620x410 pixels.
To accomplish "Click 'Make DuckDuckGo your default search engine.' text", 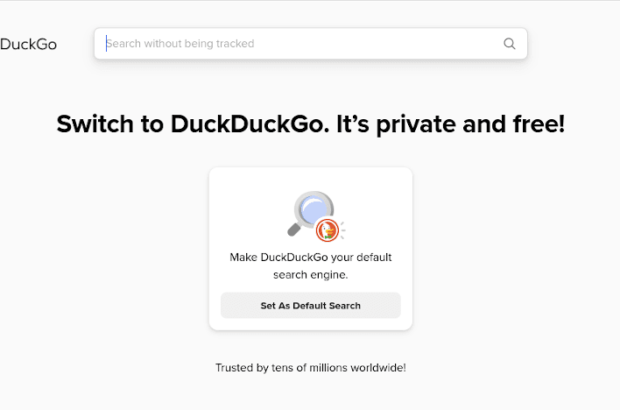I will tap(310, 266).
